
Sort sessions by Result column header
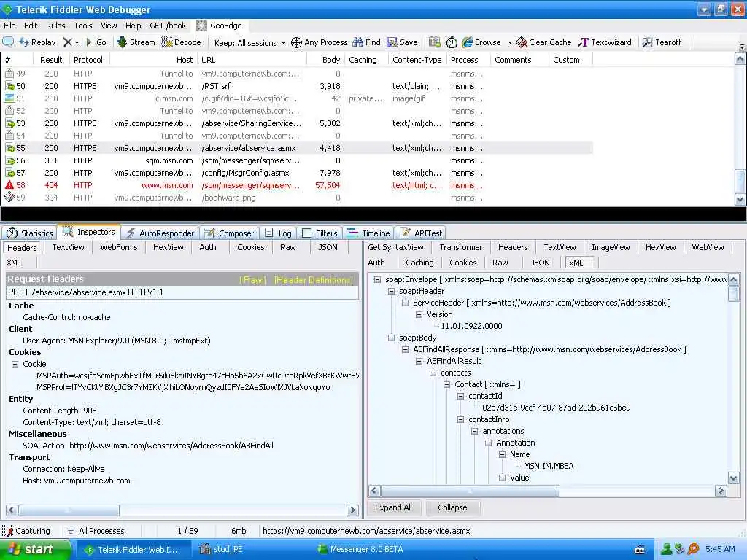[51, 60]
